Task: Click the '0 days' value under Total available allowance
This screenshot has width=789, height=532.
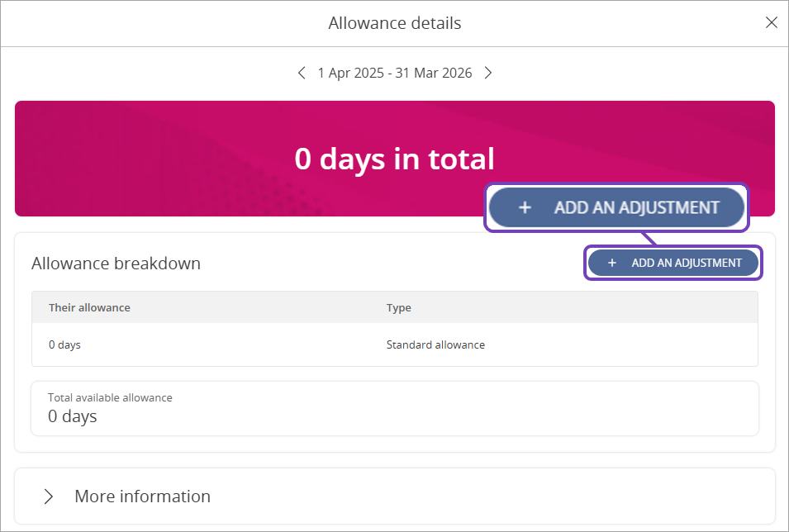Action: pos(73,416)
